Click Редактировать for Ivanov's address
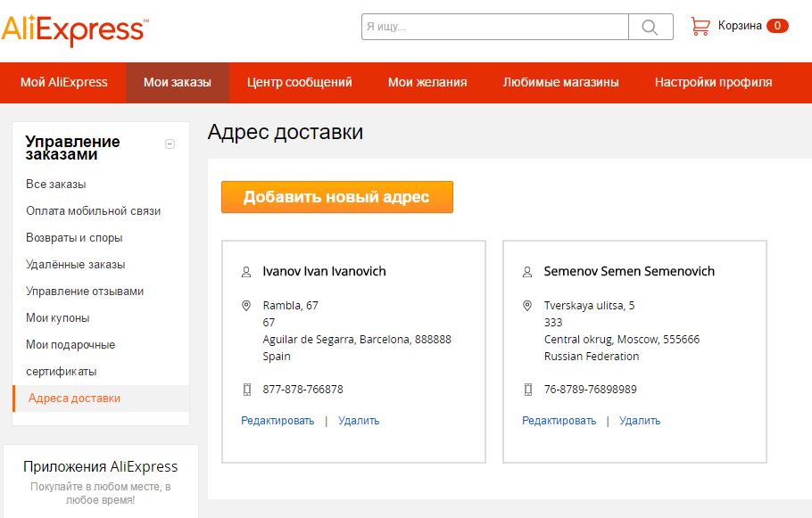812x518 pixels. (x=278, y=421)
